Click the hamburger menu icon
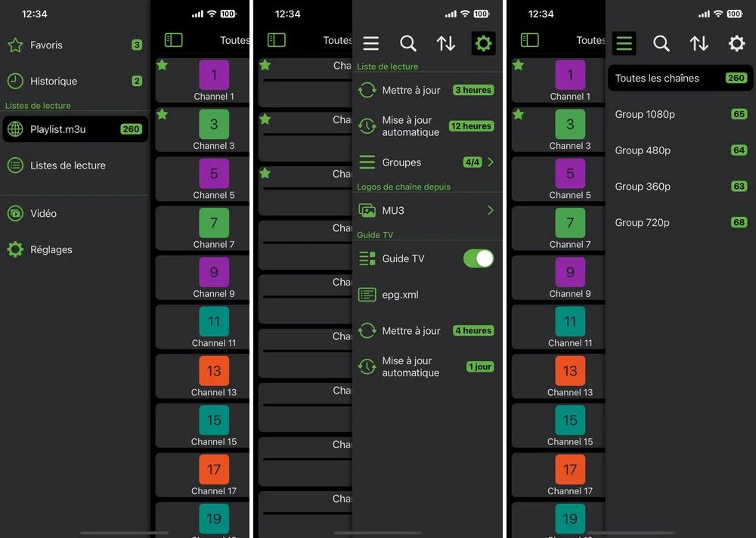The height and width of the screenshot is (538, 756). [x=370, y=43]
